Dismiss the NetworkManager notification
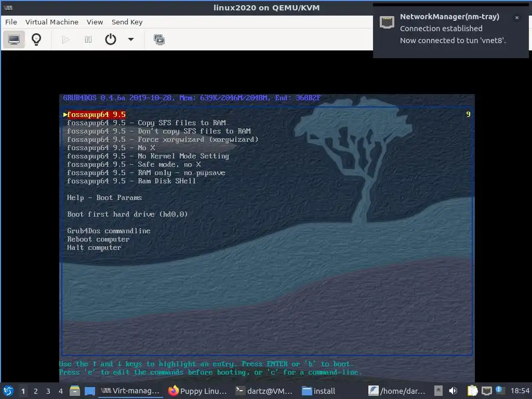The image size is (532, 399). (517, 18)
